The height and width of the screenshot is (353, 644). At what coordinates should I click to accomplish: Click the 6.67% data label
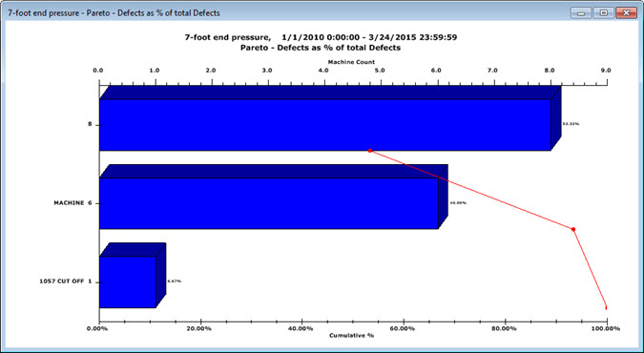pyautogui.click(x=175, y=281)
